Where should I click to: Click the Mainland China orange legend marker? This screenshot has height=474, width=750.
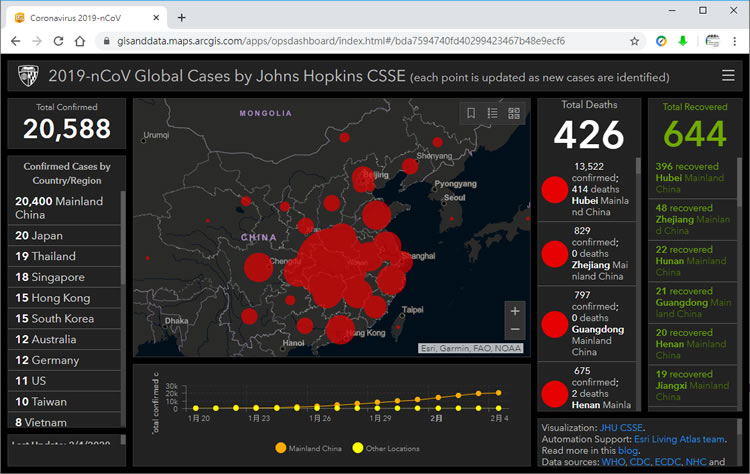(281, 448)
